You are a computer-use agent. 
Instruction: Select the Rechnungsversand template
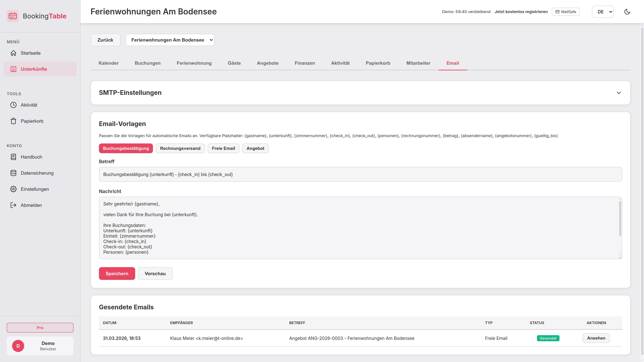(180, 148)
